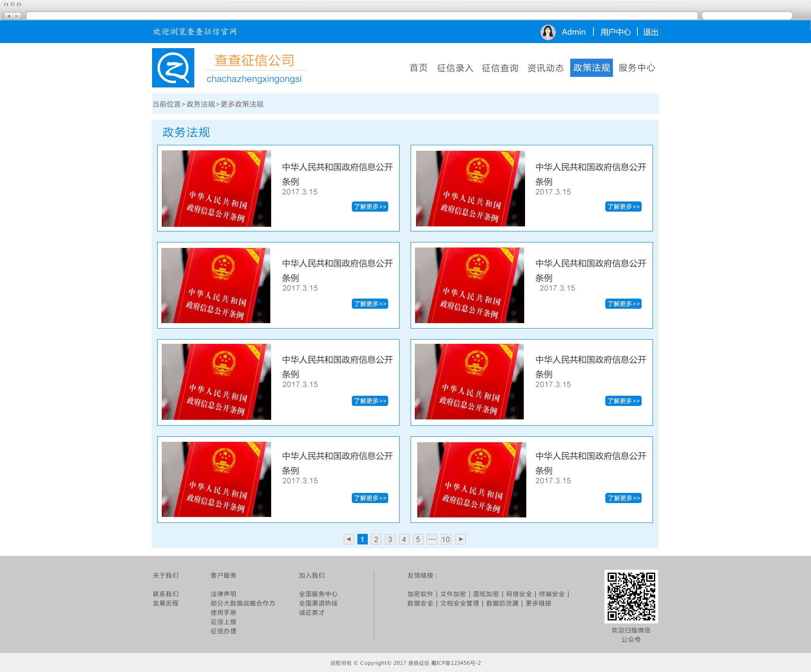Open 部分大数据战略合作方 footer link

tap(243, 603)
